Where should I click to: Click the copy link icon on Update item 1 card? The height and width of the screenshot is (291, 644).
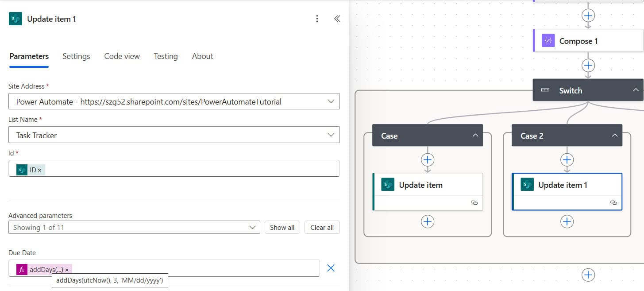[613, 202]
